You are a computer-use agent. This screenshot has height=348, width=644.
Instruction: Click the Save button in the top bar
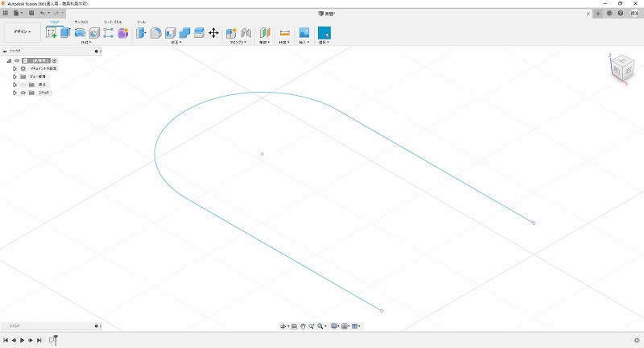[x=31, y=13]
